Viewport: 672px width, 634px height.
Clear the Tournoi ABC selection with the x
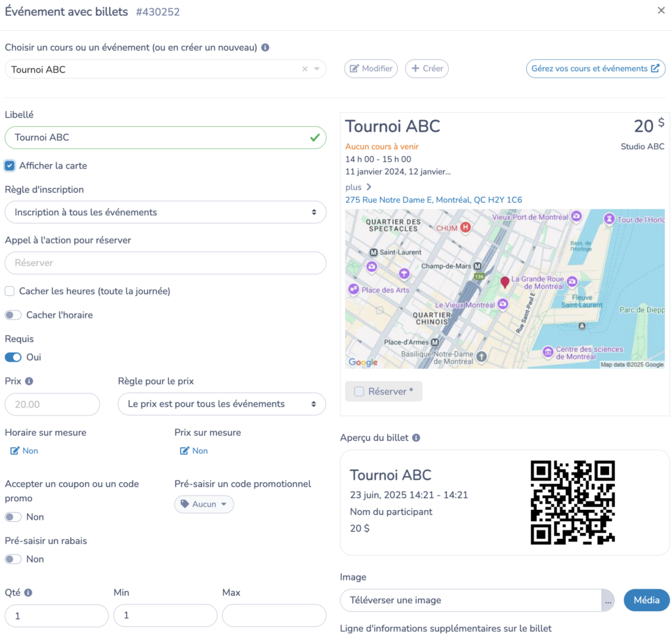tap(304, 69)
